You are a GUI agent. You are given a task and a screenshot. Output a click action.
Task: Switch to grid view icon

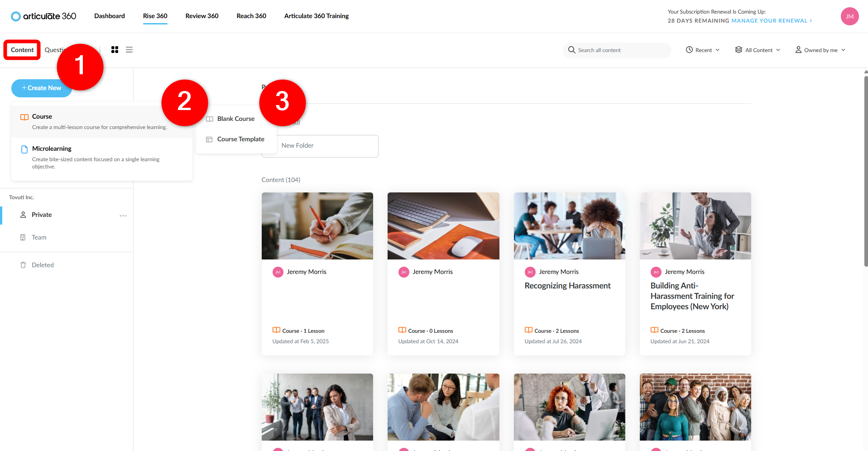115,50
